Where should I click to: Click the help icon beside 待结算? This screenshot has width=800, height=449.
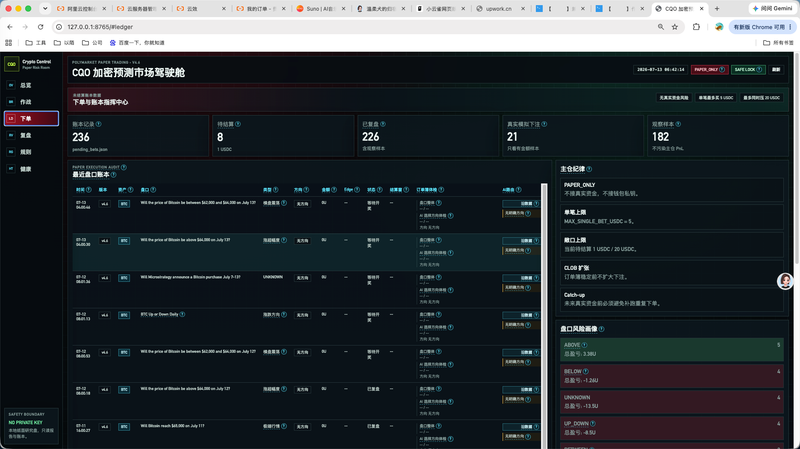238,124
